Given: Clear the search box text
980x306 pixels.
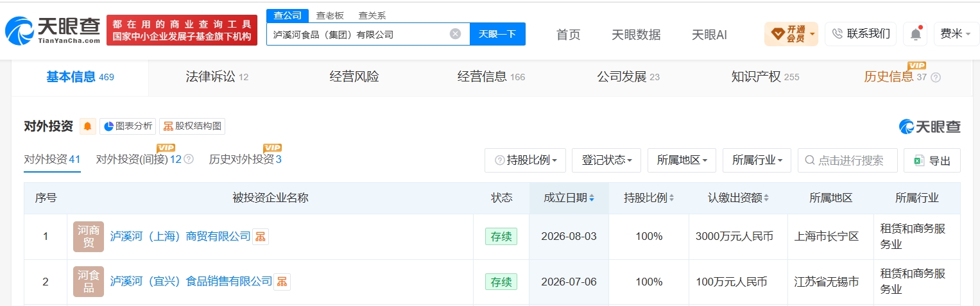Looking at the screenshot, I should [455, 34].
